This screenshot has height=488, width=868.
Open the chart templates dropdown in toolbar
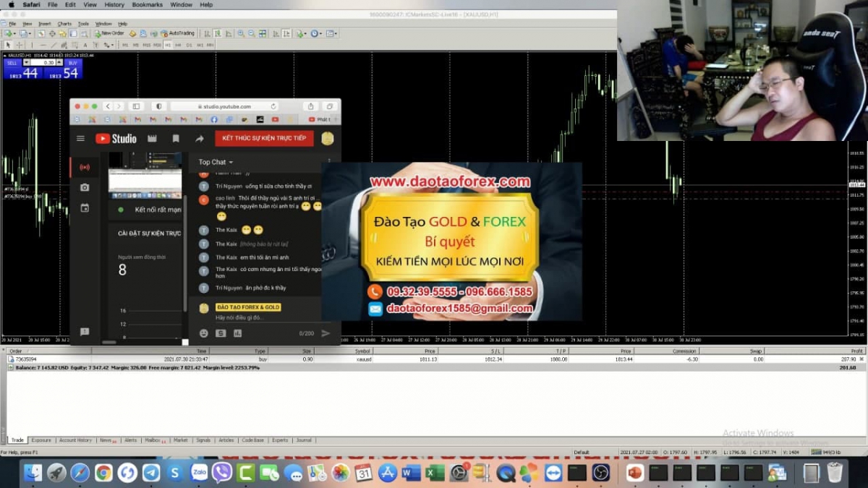(x=331, y=33)
